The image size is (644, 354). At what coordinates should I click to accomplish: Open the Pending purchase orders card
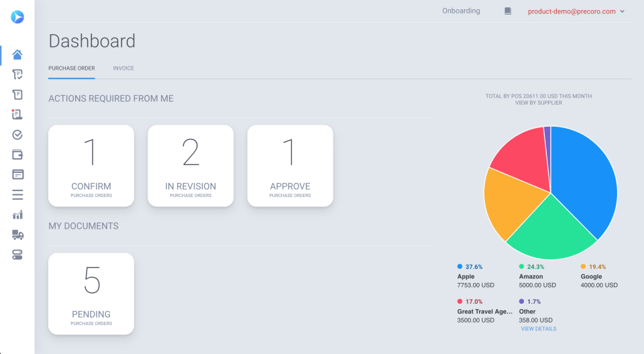[91, 294]
